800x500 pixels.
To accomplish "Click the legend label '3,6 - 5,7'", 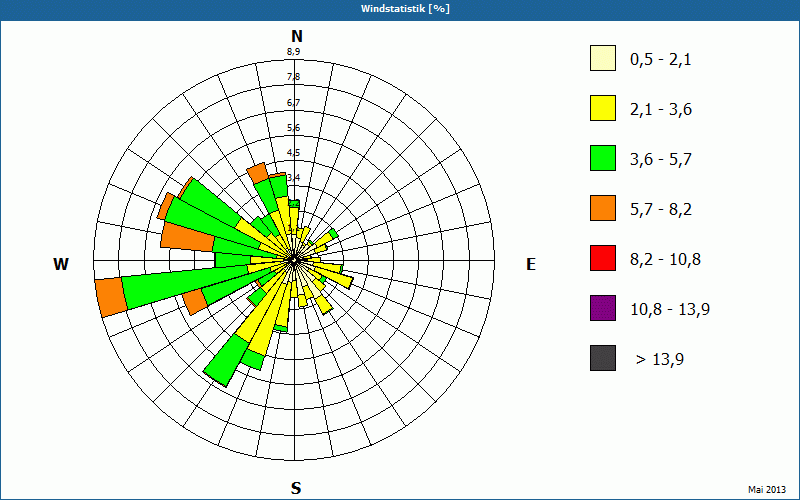I will point(661,160).
